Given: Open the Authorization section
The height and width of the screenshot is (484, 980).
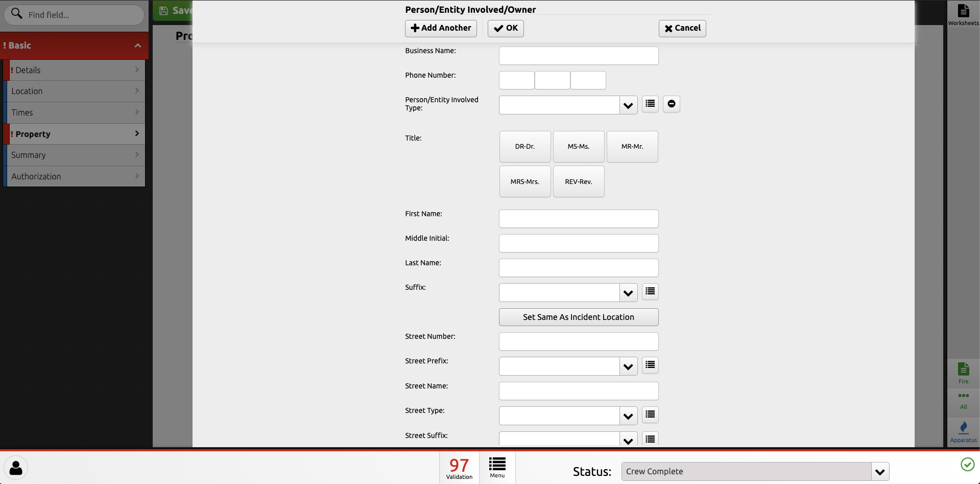Looking at the screenshot, I should (75, 177).
